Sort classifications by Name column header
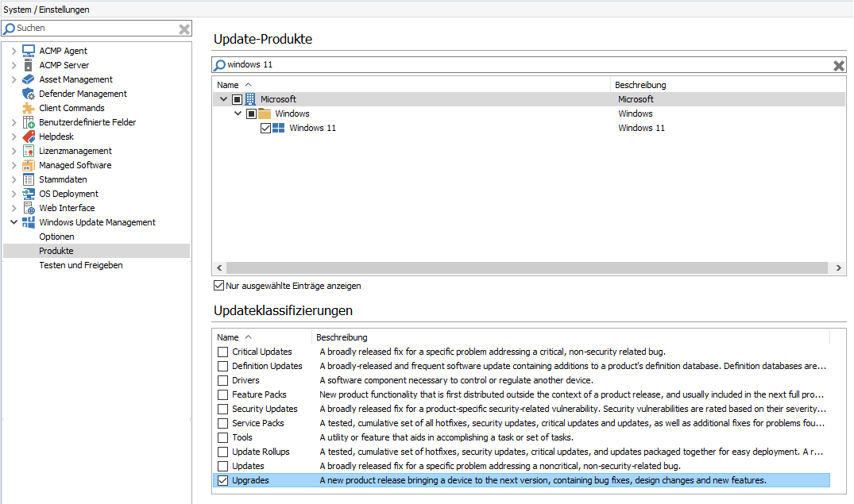The height and width of the screenshot is (504, 854). tap(262, 337)
